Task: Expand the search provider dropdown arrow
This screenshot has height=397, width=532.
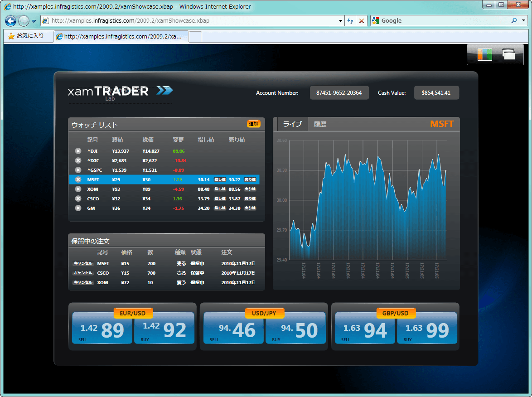Action: point(523,21)
